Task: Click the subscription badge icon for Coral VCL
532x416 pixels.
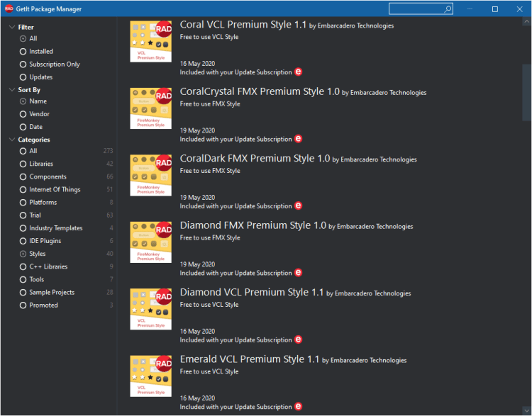Action: point(298,72)
